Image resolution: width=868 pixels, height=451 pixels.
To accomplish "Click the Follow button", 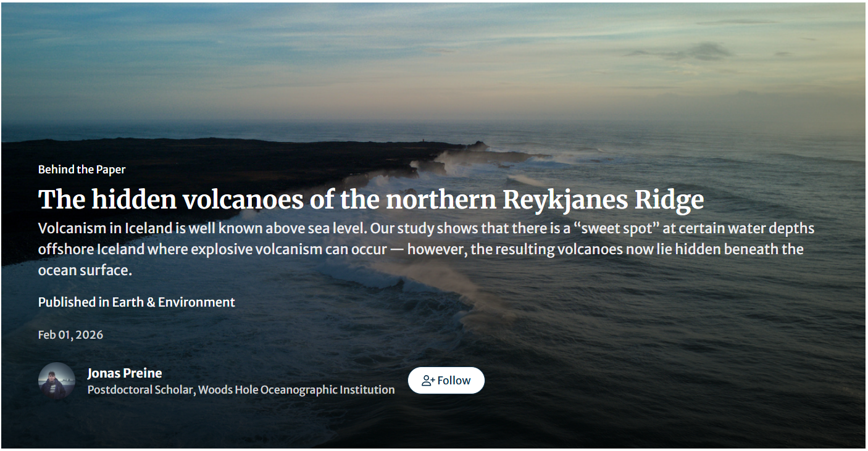I will [x=446, y=381].
